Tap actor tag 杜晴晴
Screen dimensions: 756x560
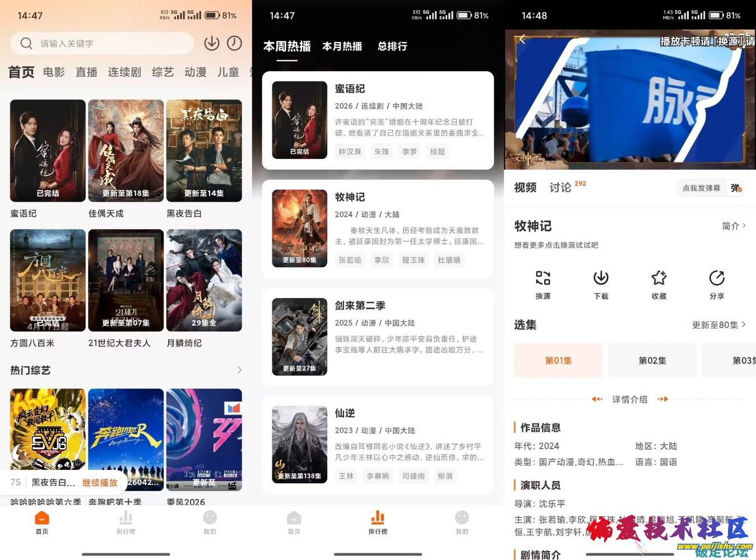point(449,260)
